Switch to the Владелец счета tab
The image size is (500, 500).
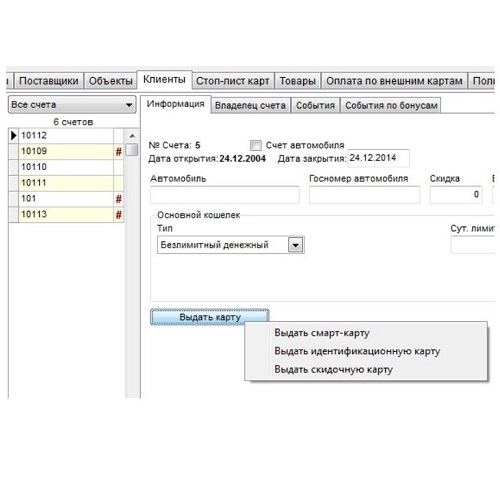pyautogui.click(x=250, y=105)
